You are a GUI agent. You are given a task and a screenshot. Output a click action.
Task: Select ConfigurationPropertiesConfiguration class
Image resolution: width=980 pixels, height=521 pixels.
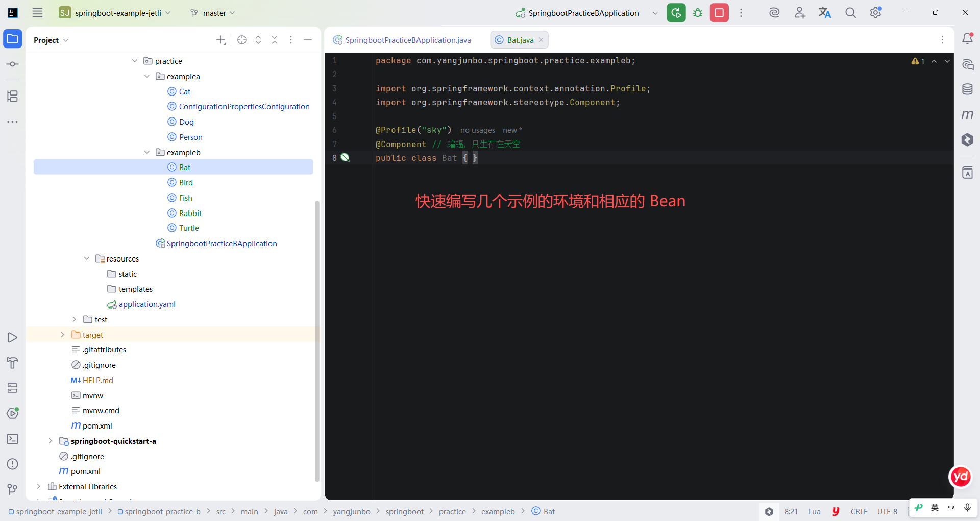(239, 106)
